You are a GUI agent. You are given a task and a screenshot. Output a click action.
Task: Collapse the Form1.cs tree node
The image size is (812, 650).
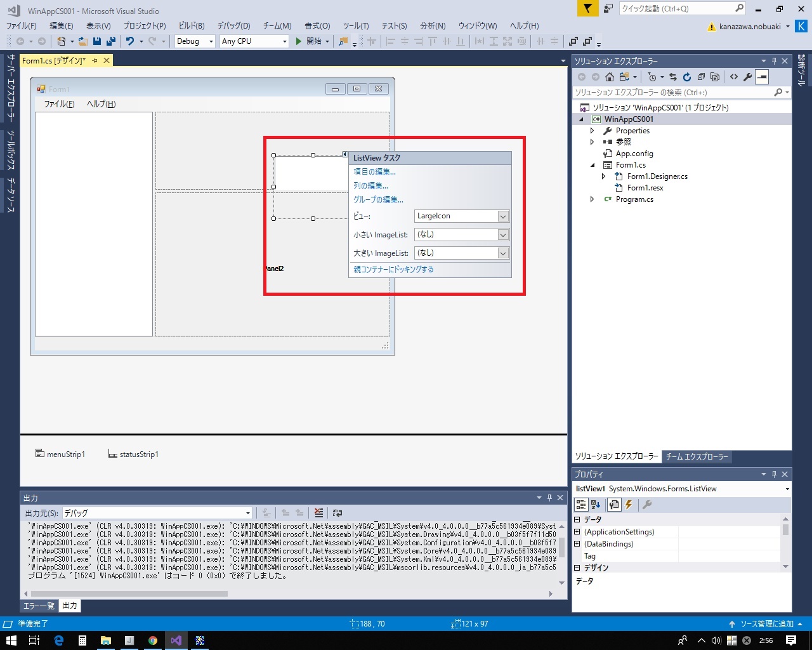[x=593, y=165]
